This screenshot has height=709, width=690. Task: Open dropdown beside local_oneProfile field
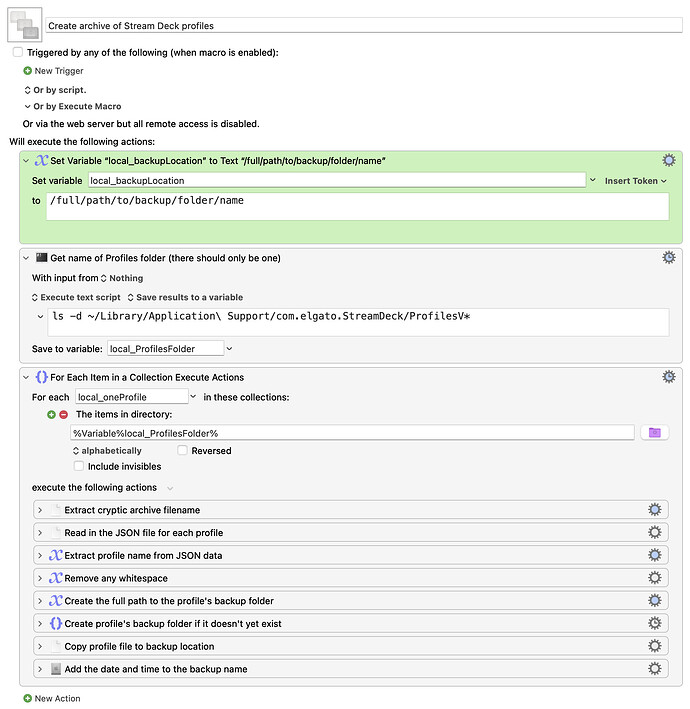point(193,397)
